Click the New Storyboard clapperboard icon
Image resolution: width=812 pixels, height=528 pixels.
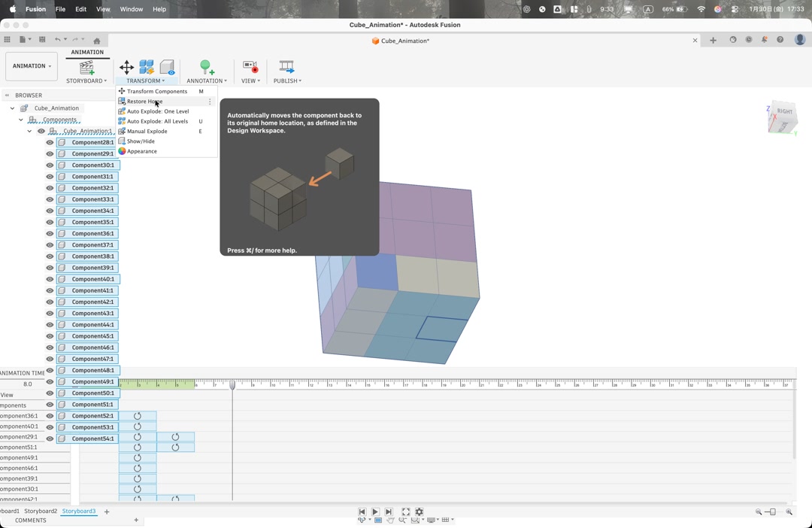tap(86, 68)
